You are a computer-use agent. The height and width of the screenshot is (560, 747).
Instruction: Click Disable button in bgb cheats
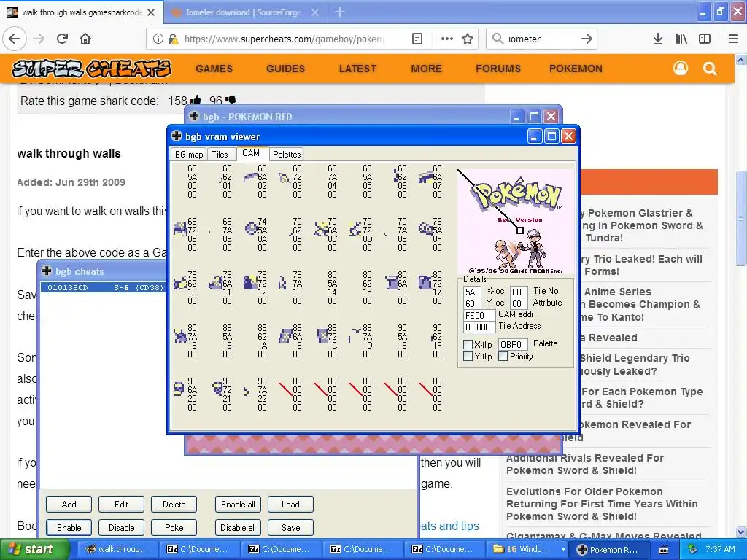click(121, 528)
